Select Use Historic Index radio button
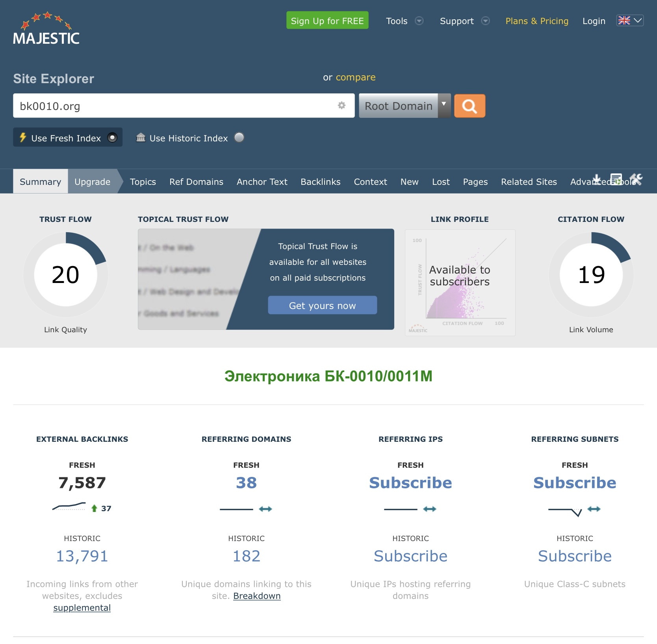The image size is (657, 644). coord(239,138)
